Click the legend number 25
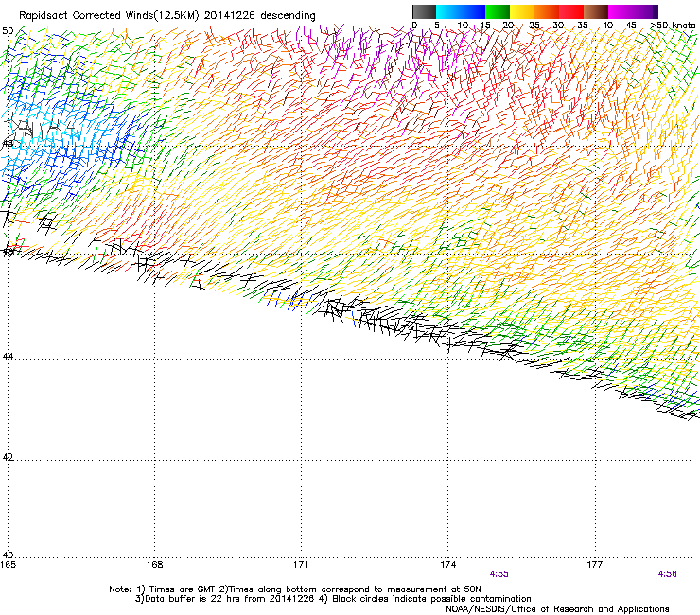 coord(534,25)
